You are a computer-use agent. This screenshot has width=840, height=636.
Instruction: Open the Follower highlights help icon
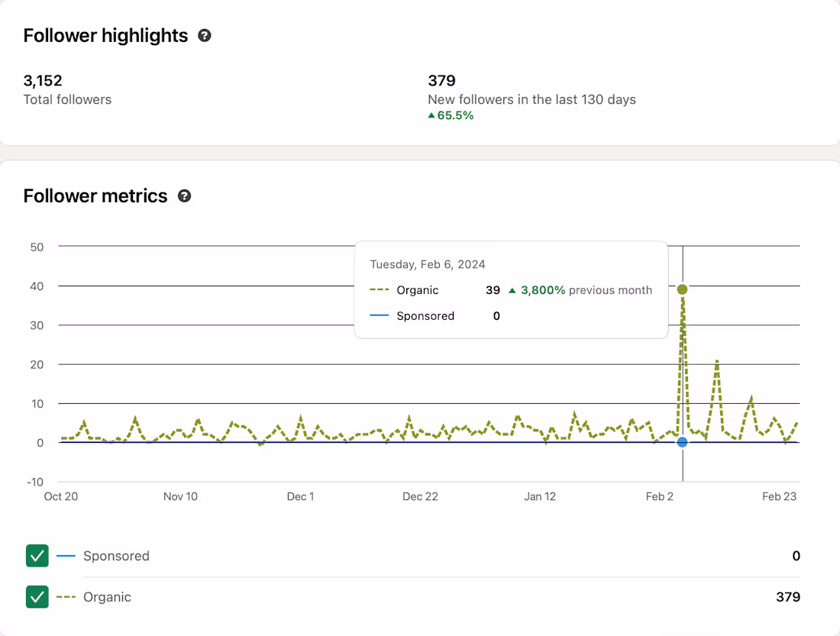click(204, 35)
